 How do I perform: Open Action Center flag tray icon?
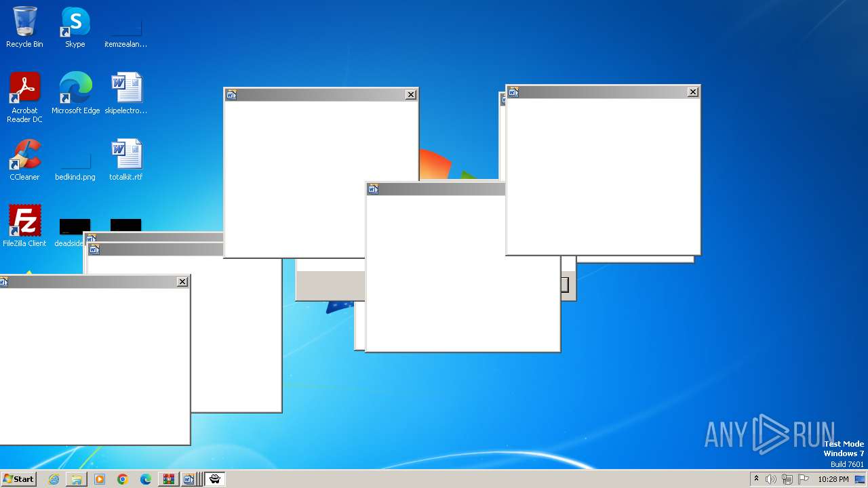pos(804,479)
